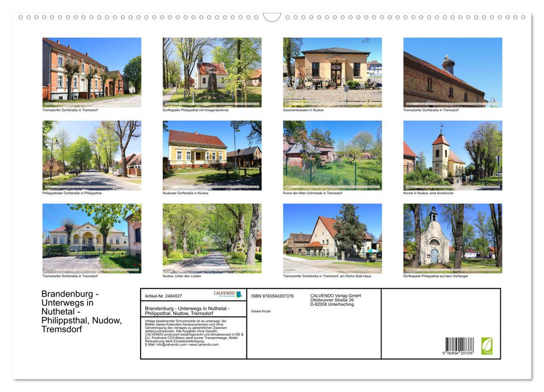Click caption 'Dorfkapelle Philippsthal auf dem Dorfanger'
The width and height of the screenshot is (544, 392).
click(436, 276)
